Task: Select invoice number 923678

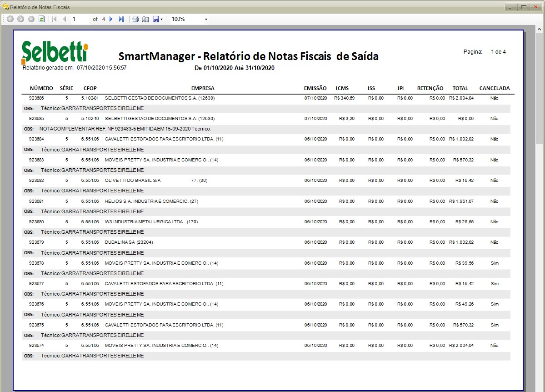Action: (x=36, y=263)
